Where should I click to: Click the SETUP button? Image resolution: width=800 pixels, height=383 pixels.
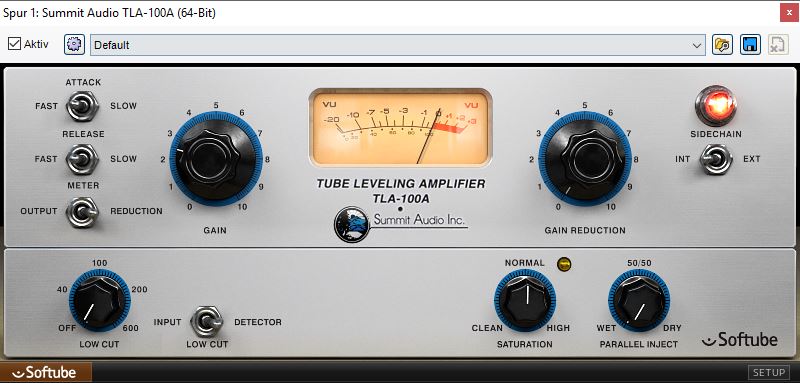point(769,373)
